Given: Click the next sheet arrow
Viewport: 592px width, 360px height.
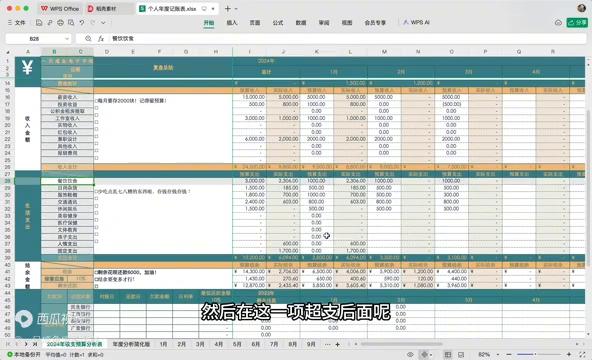Looking at the screenshot, I should tap(26, 344).
